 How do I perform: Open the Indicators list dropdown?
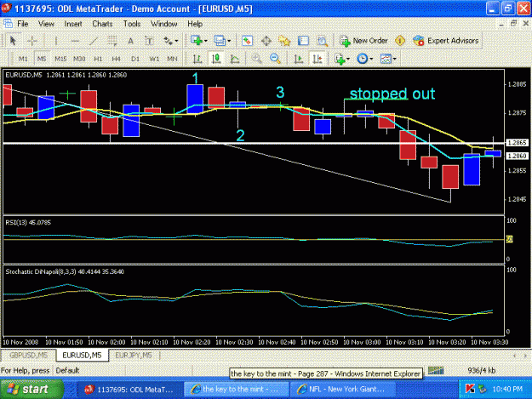coord(342,59)
